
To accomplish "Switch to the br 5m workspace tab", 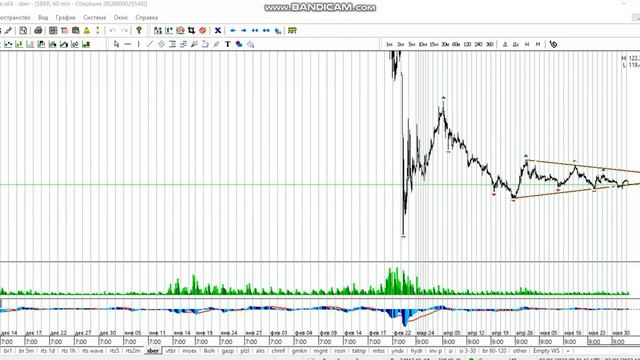I will 26,351.
